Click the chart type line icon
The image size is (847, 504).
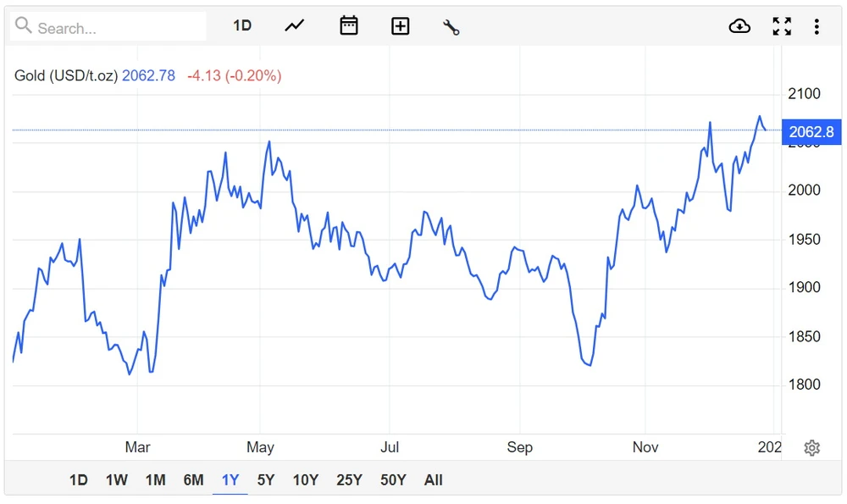point(294,26)
